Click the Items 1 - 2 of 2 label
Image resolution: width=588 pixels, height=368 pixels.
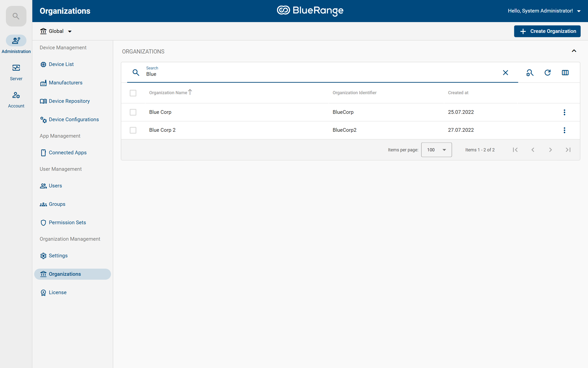tap(480, 150)
